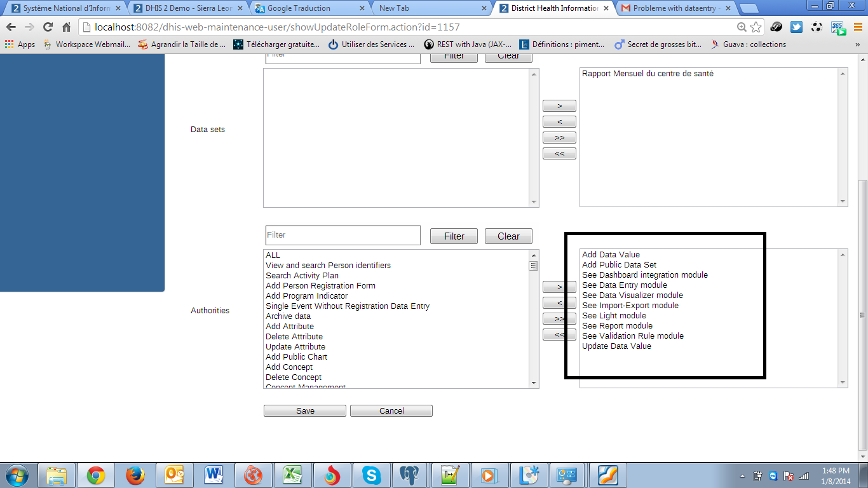868x488 pixels.
Task: Reload the current page
Action: point(48,27)
